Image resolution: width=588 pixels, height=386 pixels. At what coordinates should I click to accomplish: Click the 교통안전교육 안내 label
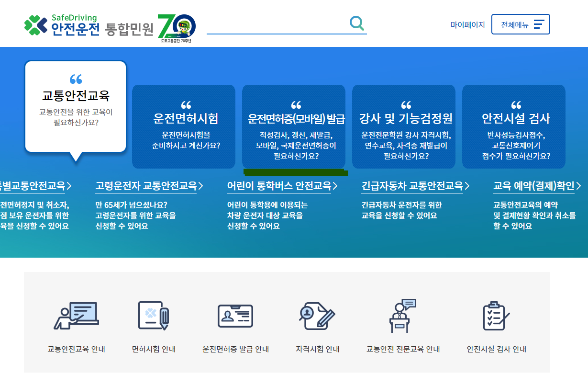point(76,349)
